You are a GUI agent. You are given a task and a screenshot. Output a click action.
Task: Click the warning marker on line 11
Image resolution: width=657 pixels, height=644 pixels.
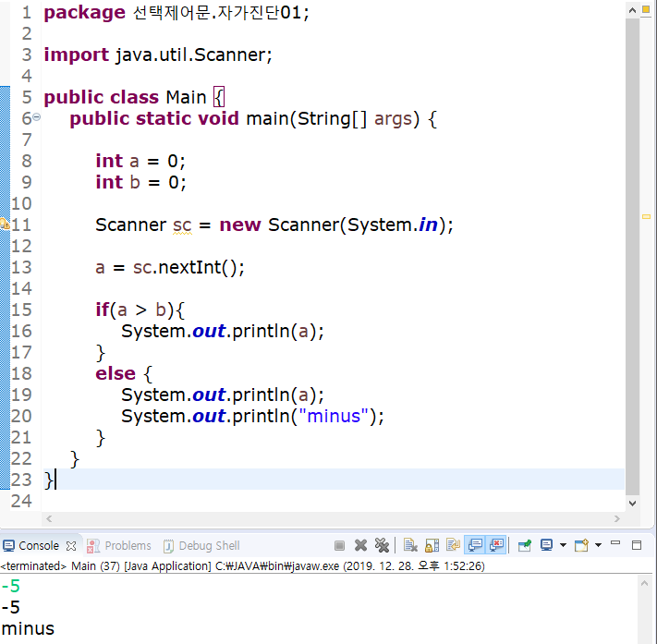coord(5,225)
